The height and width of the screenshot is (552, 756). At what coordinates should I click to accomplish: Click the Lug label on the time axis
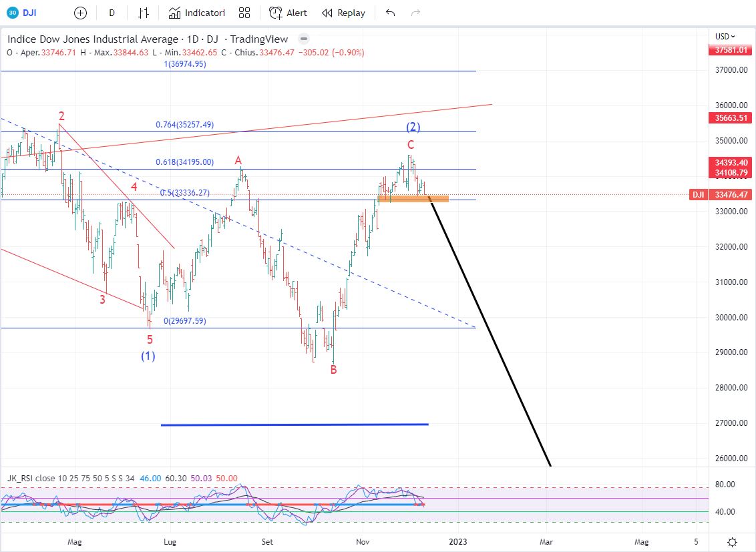170,542
